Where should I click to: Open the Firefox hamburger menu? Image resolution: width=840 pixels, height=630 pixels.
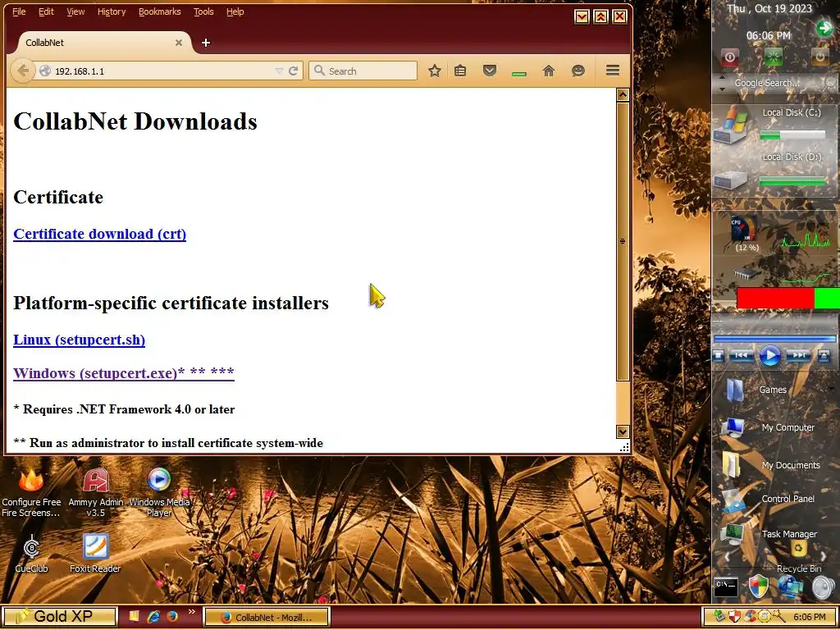point(612,71)
